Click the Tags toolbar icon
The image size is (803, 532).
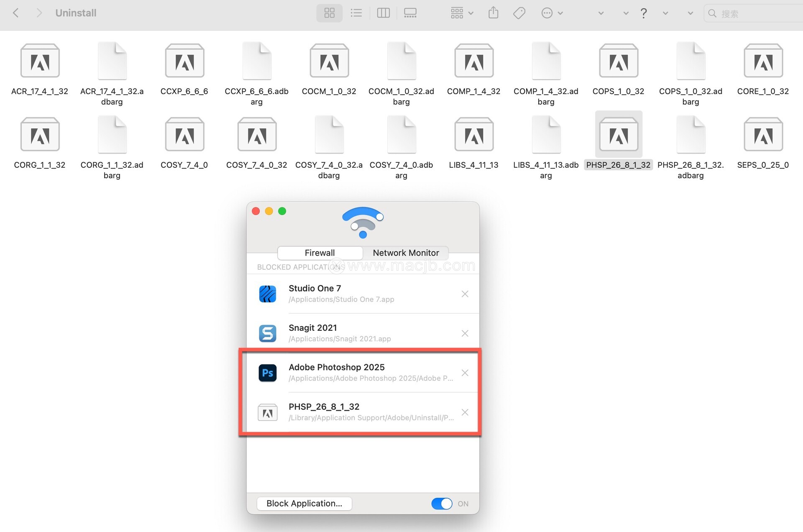point(519,13)
